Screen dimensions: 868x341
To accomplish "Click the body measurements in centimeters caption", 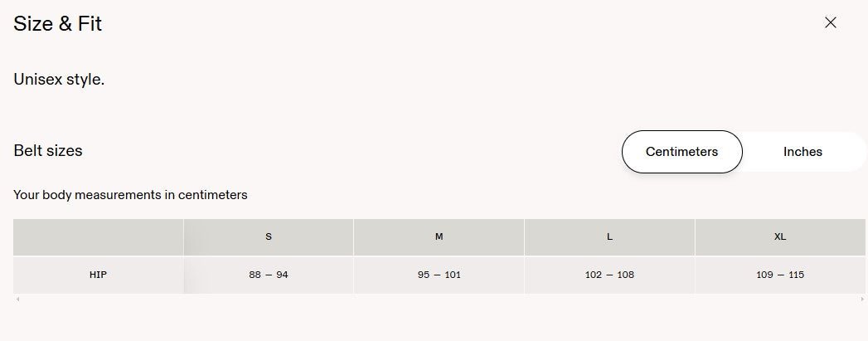I will pyautogui.click(x=130, y=195).
